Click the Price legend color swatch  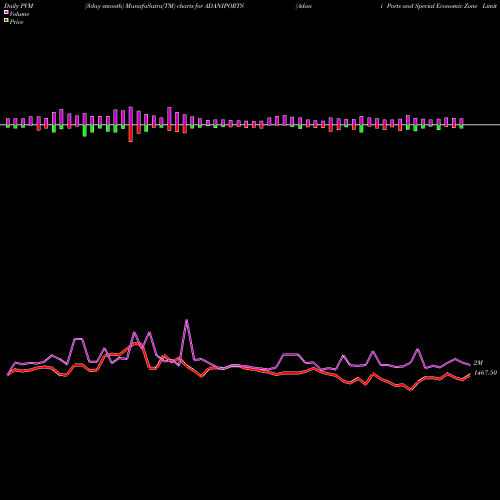point(6,21)
